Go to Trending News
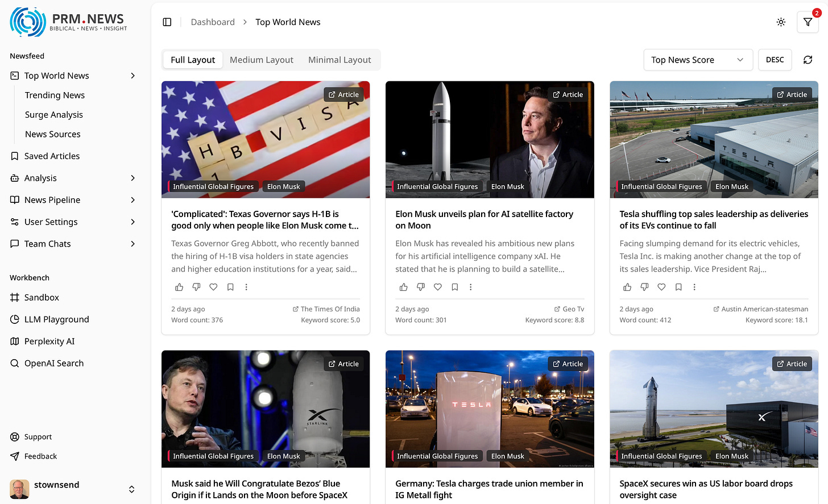Viewport: 828px width, 504px height. click(x=55, y=95)
